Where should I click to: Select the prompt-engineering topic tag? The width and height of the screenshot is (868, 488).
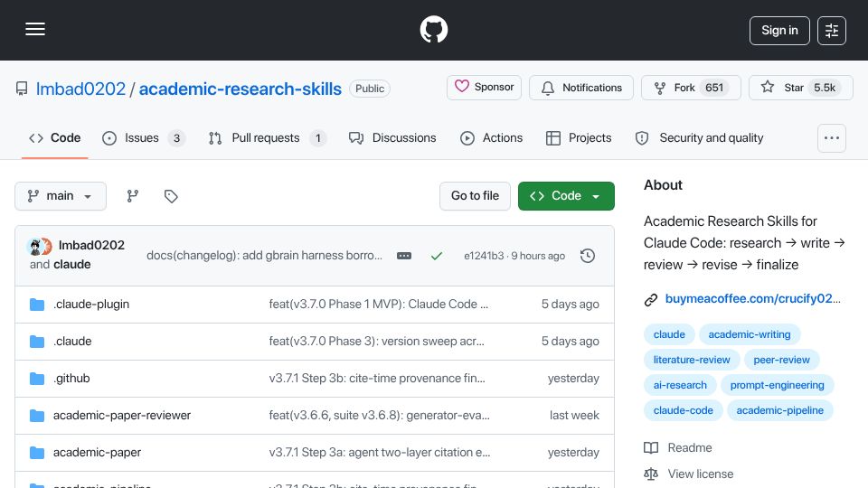pos(778,385)
